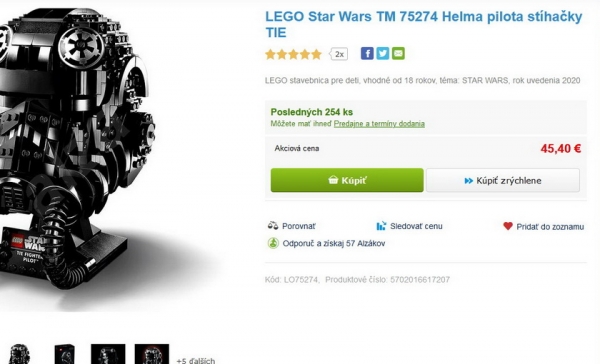Show the +5 ďalších images
The width and height of the screenshot is (600, 364).
pyautogui.click(x=196, y=360)
